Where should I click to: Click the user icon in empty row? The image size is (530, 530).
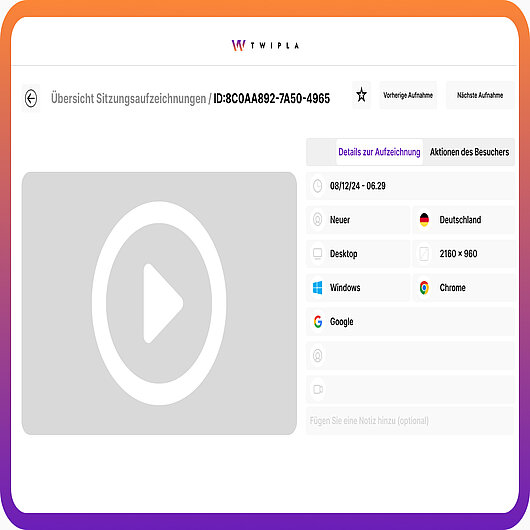pos(317,356)
